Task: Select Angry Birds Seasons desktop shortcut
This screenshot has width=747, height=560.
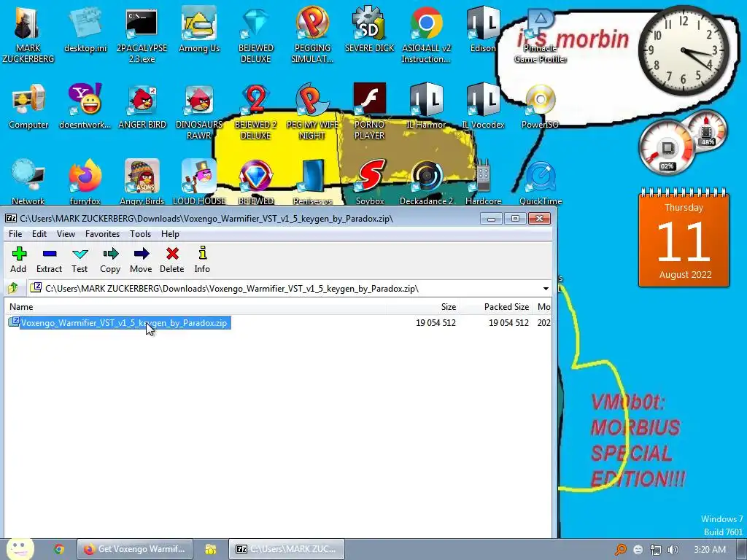Action: pyautogui.click(x=142, y=182)
